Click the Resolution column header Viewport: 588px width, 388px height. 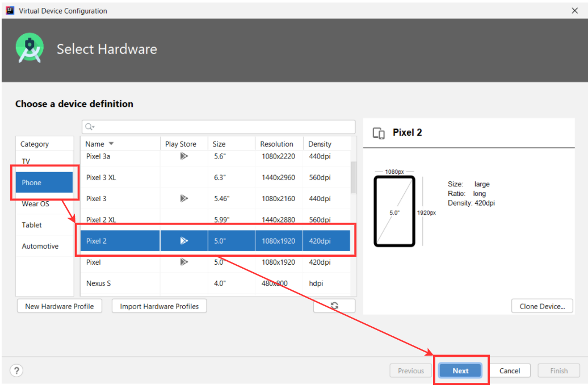279,144
